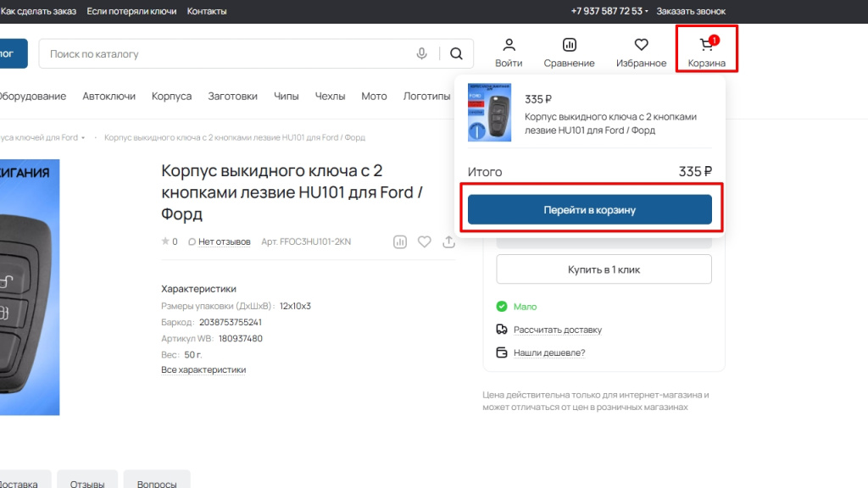868x488 pixels.
Task: Click the Нашли дешевле? link
Action: pyautogui.click(x=549, y=352)
